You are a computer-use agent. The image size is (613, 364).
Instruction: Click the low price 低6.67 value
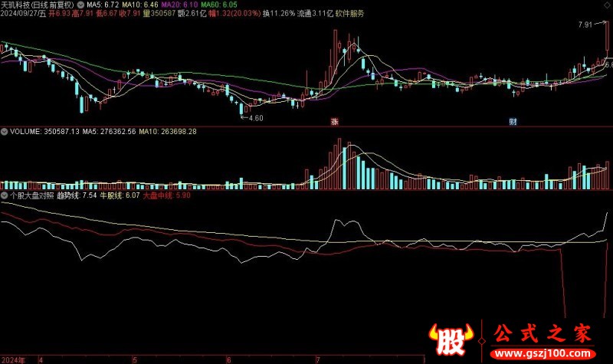tap(107, 14)
